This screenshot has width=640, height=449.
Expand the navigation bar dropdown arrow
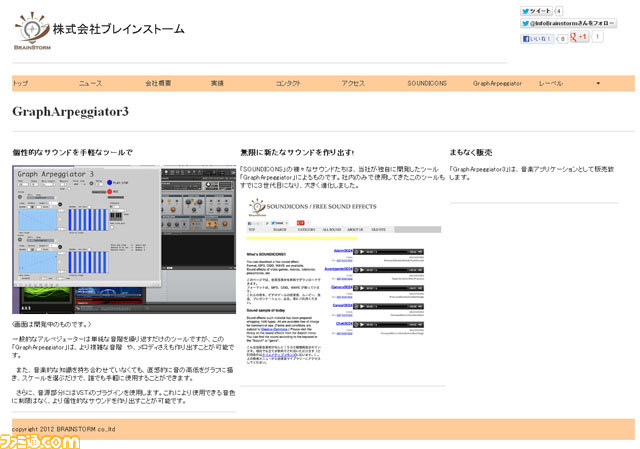[x=598, y=83]
